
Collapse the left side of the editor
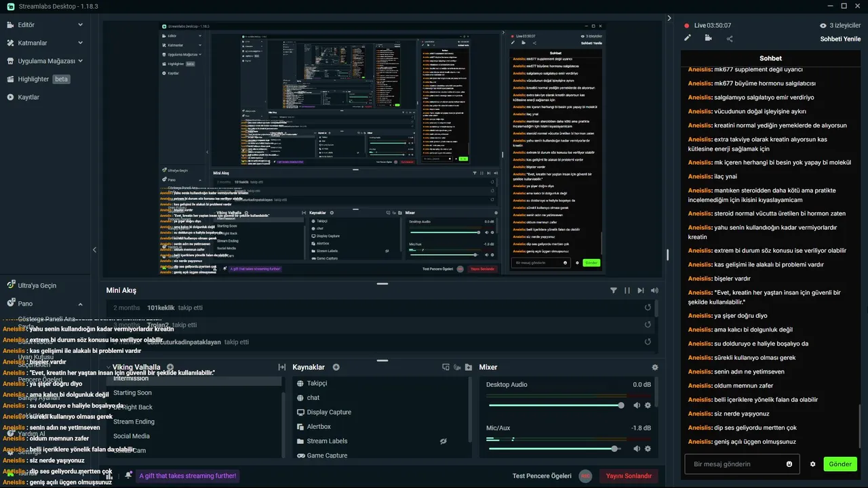click(x=94, y=250)
